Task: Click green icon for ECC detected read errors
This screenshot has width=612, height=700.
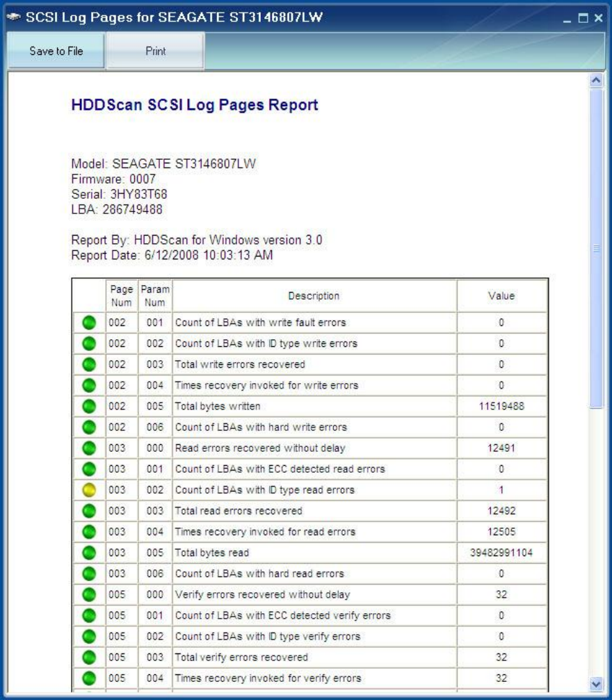Action: pos(89,469)
